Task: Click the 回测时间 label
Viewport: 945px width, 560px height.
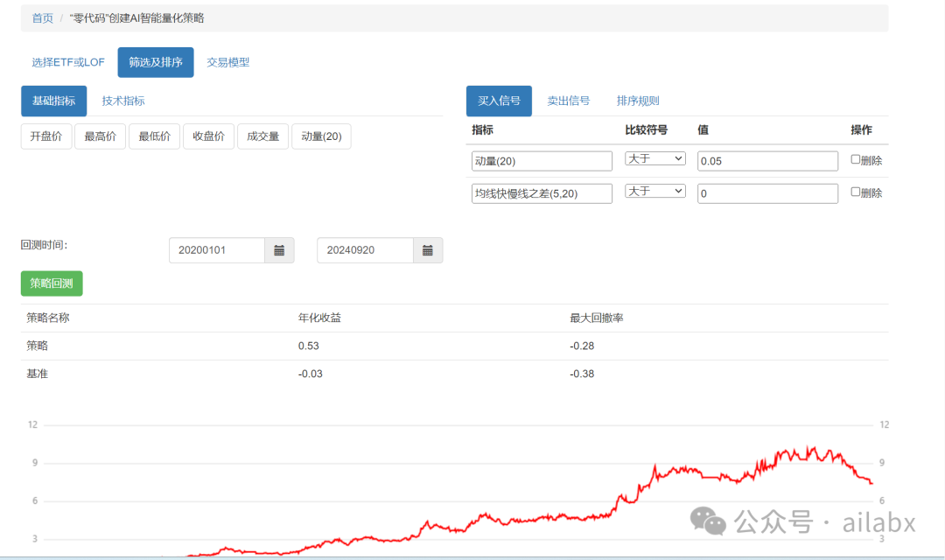Action: (44, 245)
